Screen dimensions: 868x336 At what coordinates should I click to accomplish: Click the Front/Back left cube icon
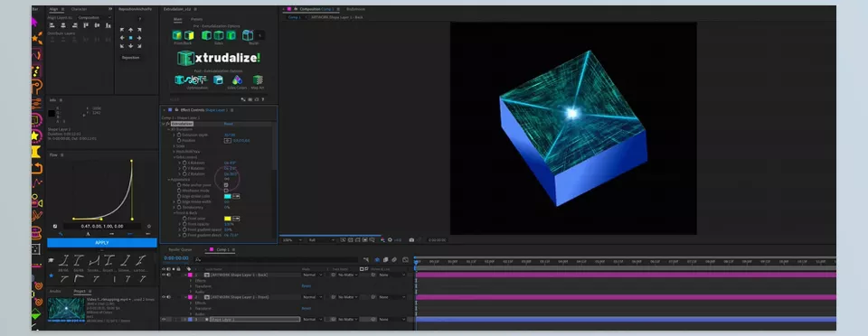click(x=177, y=35)
